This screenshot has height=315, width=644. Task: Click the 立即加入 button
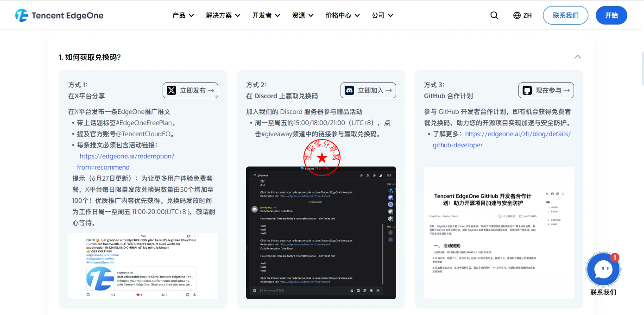coord(368,90)
